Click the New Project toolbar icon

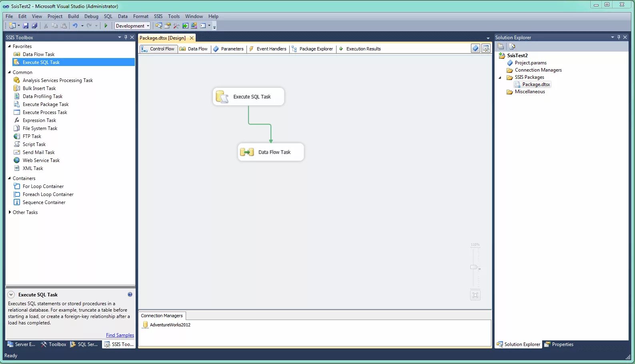tap(12, 26)
